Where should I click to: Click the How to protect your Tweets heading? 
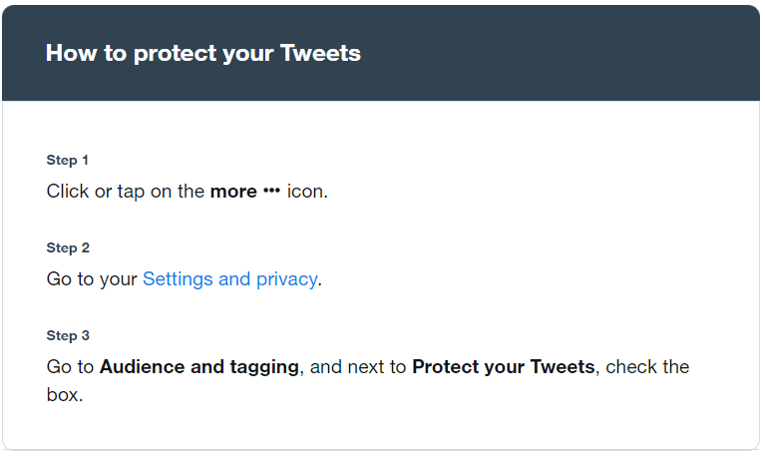[203, 53]
